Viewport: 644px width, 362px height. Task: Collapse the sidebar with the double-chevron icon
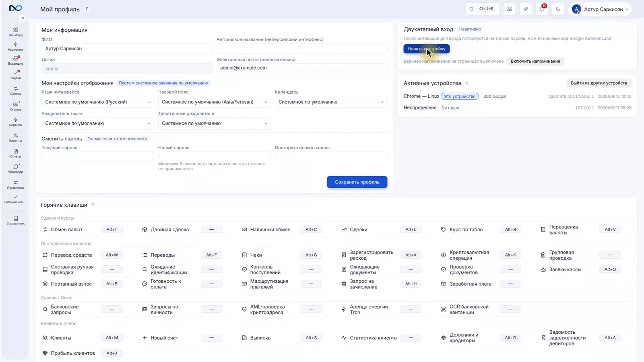point(23,18)
